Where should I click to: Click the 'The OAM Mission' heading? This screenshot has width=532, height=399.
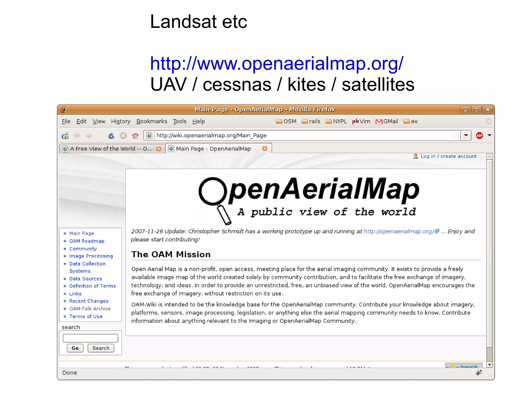click(x=171, y=254)
